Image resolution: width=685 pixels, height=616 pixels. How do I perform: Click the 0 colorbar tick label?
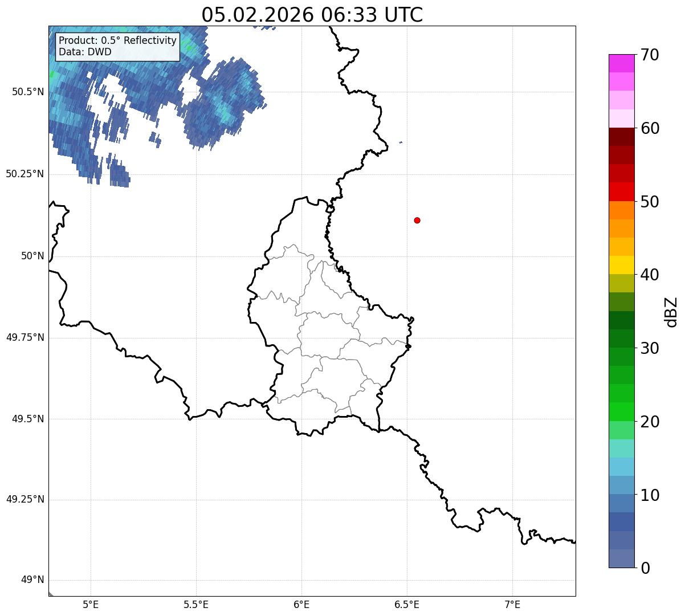point(645,568)
